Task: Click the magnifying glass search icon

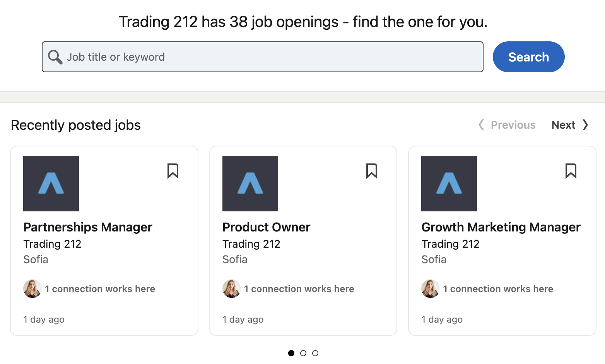Action: pyautogui.click(x=55, y=57)
